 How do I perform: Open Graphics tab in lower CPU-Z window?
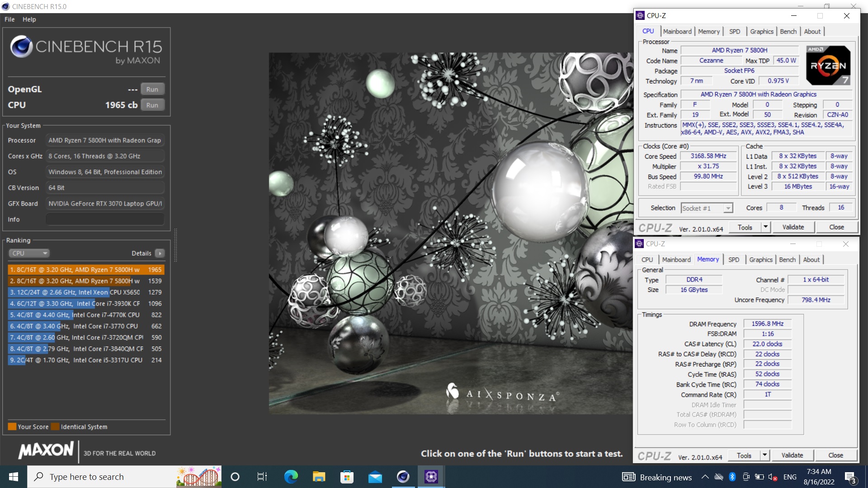pos(761,259)
